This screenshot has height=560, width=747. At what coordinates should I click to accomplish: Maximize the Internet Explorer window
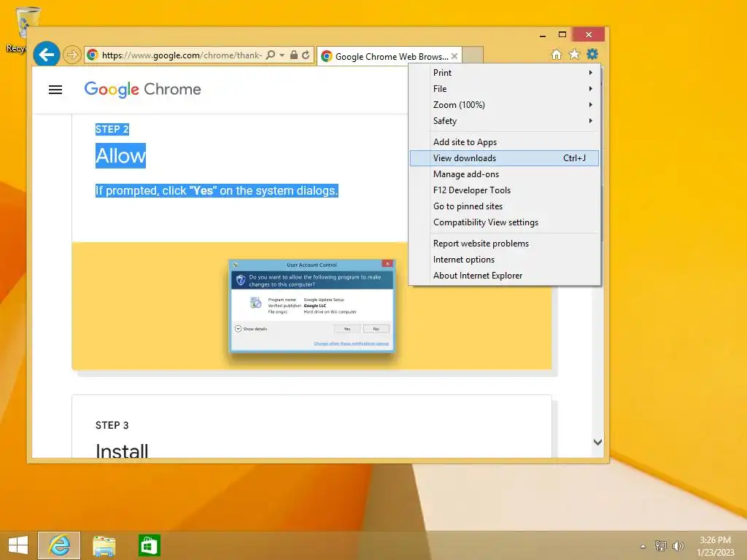(x=562, y=34)
